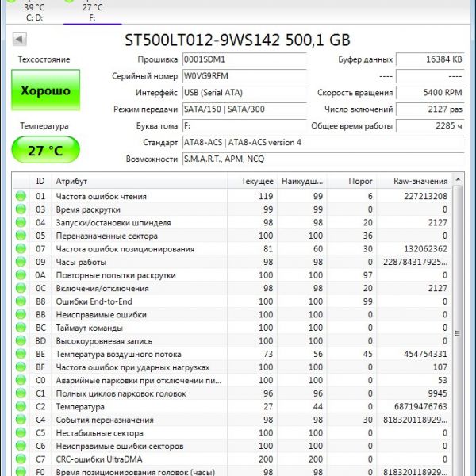Click status dot for C2 Температура

point(21,406)
